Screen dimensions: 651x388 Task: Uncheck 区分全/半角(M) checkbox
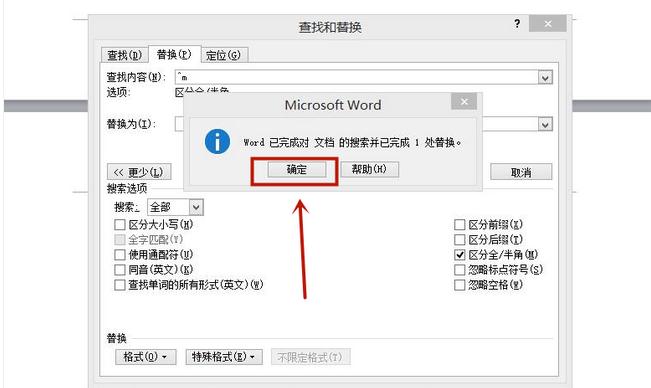click(x=460, y=255)
